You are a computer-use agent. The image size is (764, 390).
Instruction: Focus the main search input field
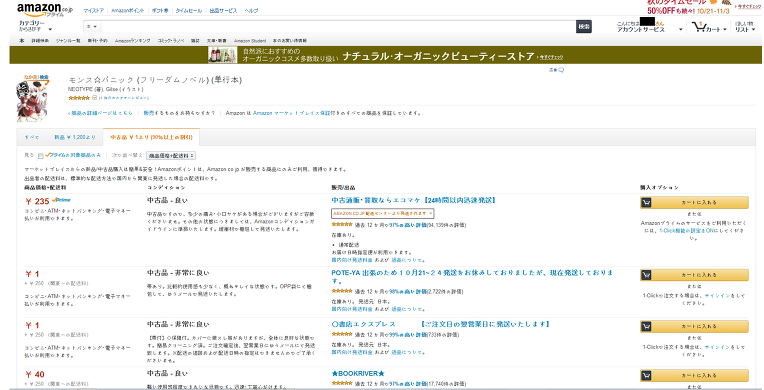click(338, 26)
